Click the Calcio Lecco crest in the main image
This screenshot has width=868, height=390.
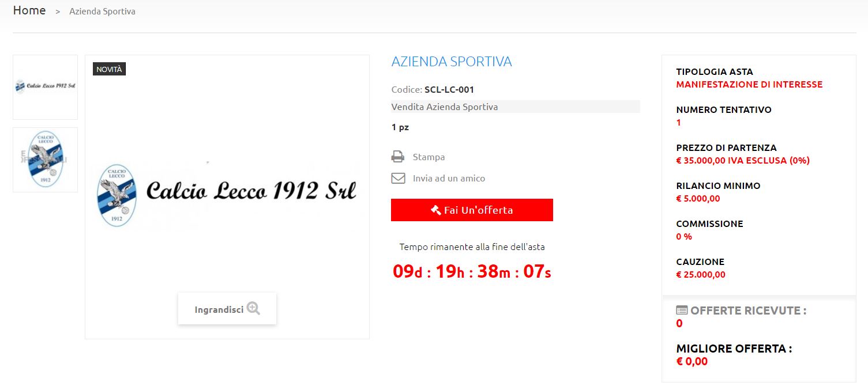tap(116, 195)
